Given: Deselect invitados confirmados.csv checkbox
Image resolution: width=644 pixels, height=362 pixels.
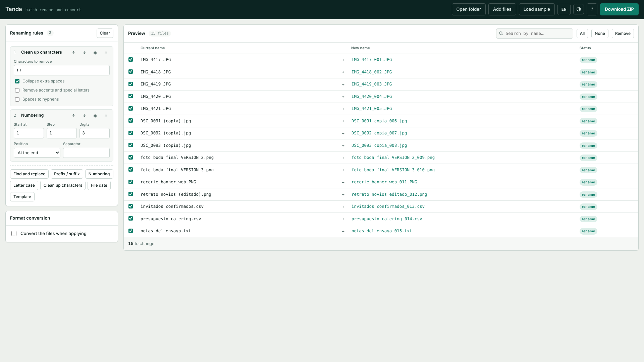Looking at the screenshot, I should (x=131, y=206).
